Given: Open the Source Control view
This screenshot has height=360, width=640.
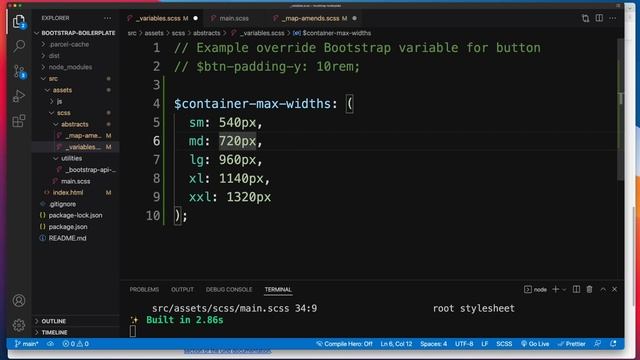Looking at the screenshot, I should (x=19, y=71).
